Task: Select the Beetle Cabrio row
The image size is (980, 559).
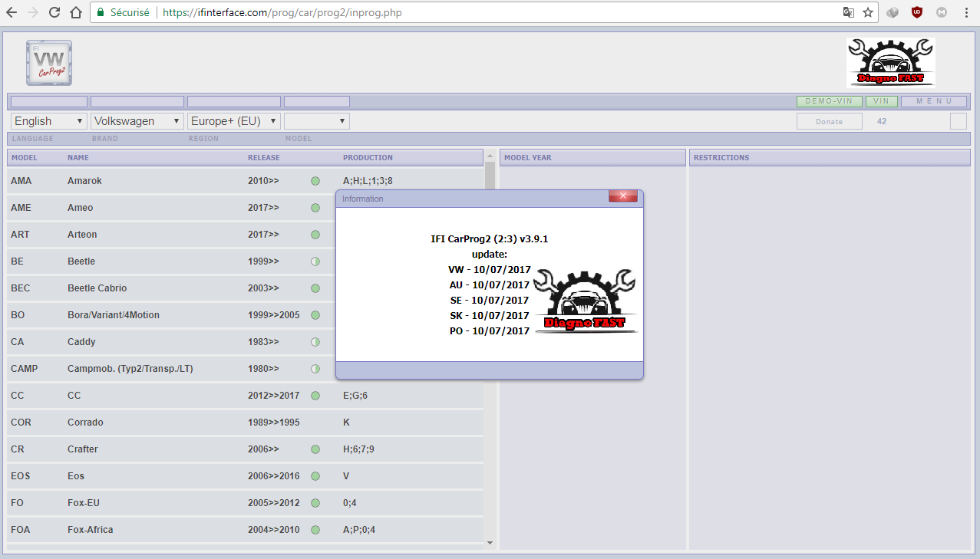Action: (246, 288)
